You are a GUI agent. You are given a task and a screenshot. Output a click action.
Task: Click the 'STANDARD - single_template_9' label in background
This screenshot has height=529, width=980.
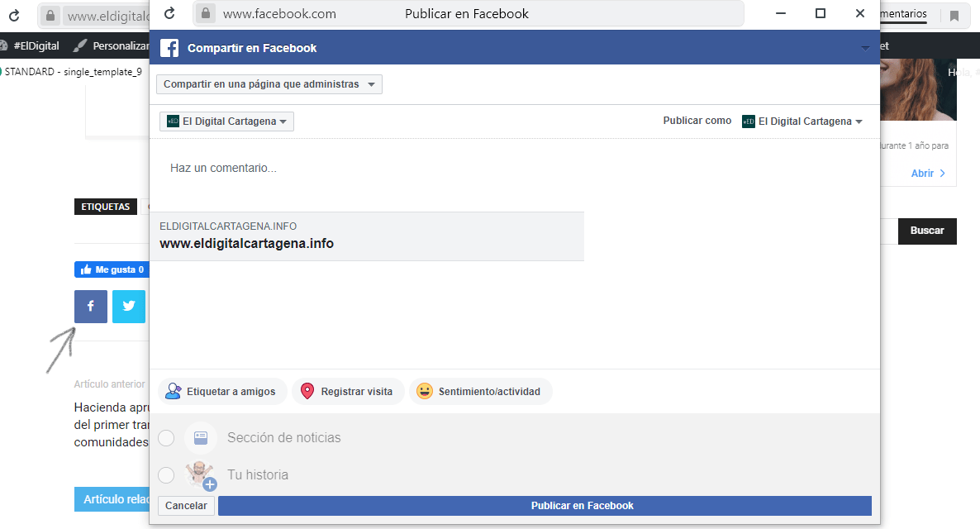pyautogui.click(x=73, y=72)
